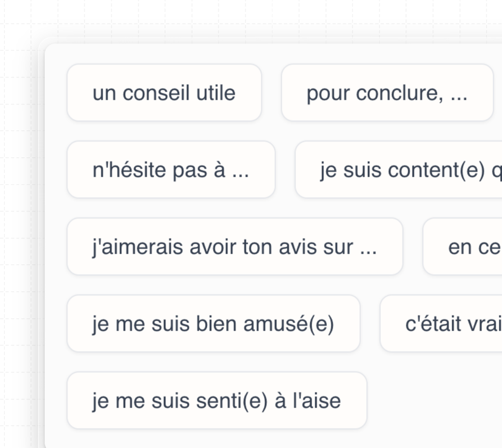Tap the French phrase meaning 'a useful tip'
The width and height of the screenshot is (502, 448).
tap(164, 93)
